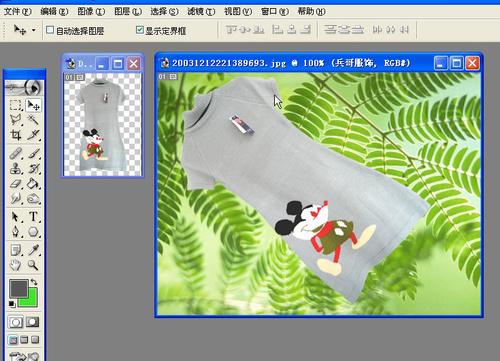Open the 文件(F) menu
The width and height of the screenshot is (500, 361).
click(18, 12)
